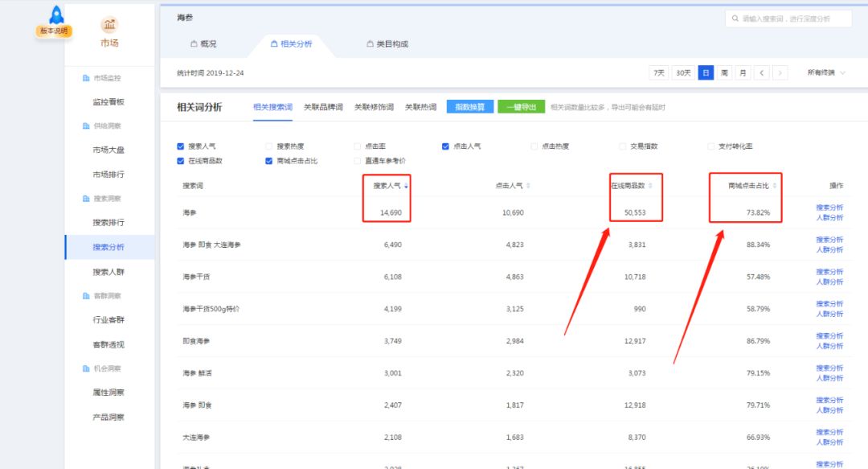Open the 类目构成 tab
This screenshot has width=868, height=469.
[387, 43]
